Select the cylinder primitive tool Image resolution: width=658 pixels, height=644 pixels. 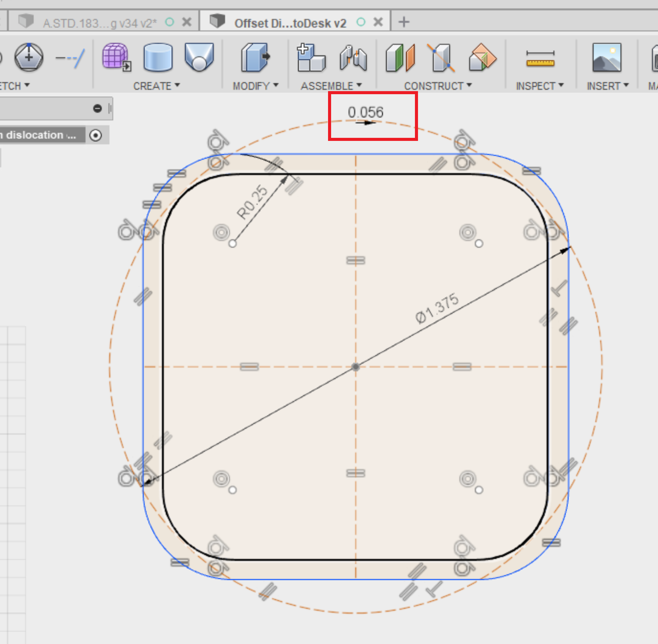coord(158,57)
